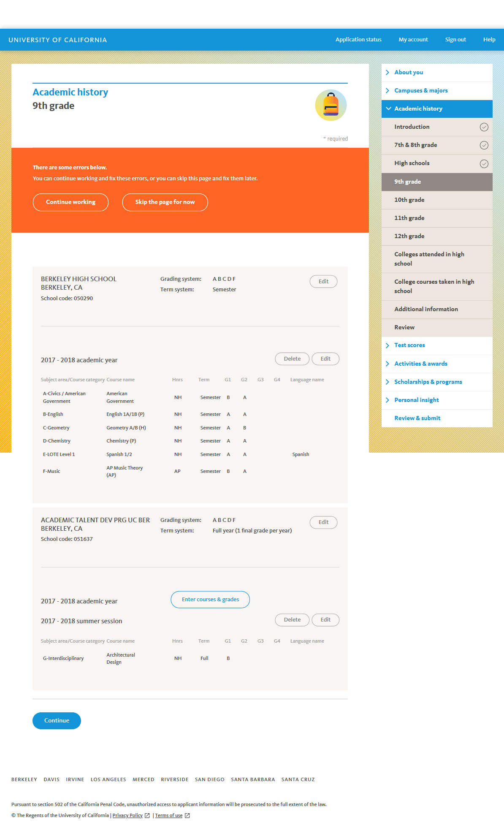
Task: Click the University of California logo text
Action: (x=58, y=40)
